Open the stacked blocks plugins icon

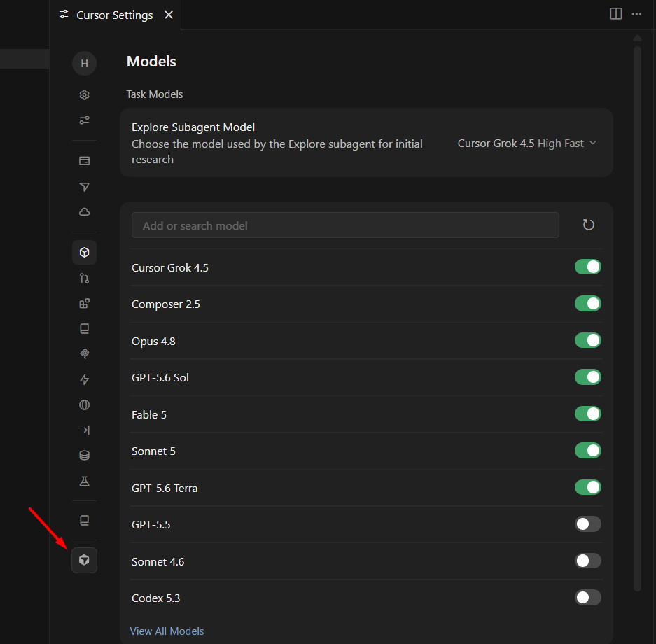click(x=84, y=304)
